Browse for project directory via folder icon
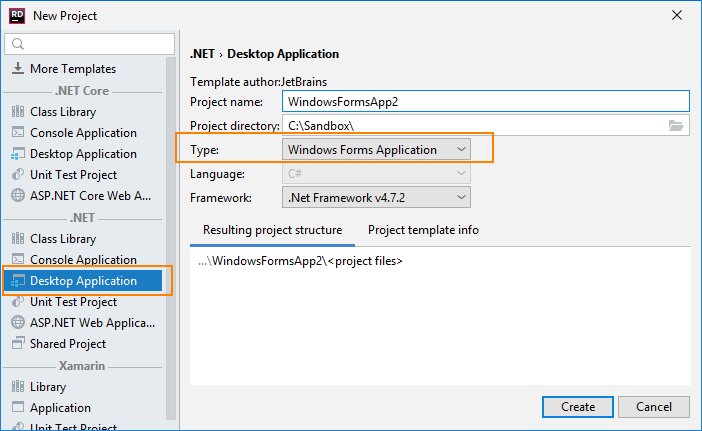This screenshot has height=431, width=702. point(677,126)
